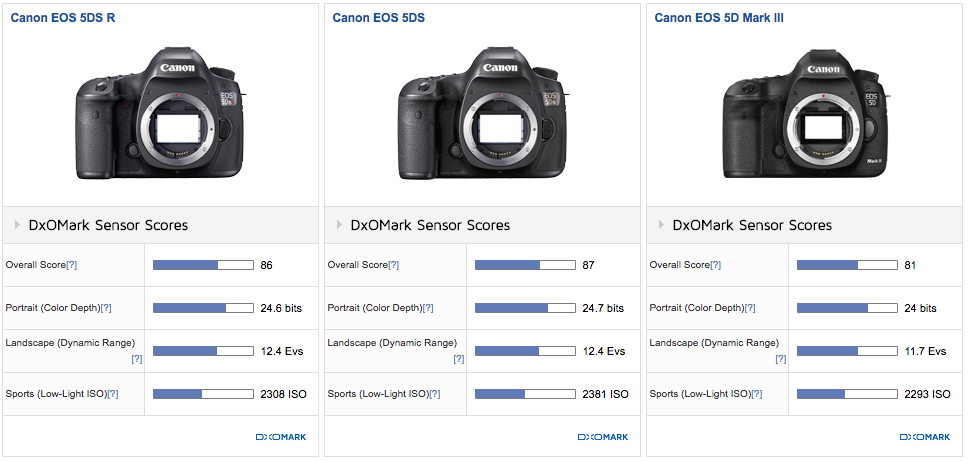
Task: Click the DxOMark logo under the 5D Mark III card
Action: pyautogui.click(x=925, y=437)
